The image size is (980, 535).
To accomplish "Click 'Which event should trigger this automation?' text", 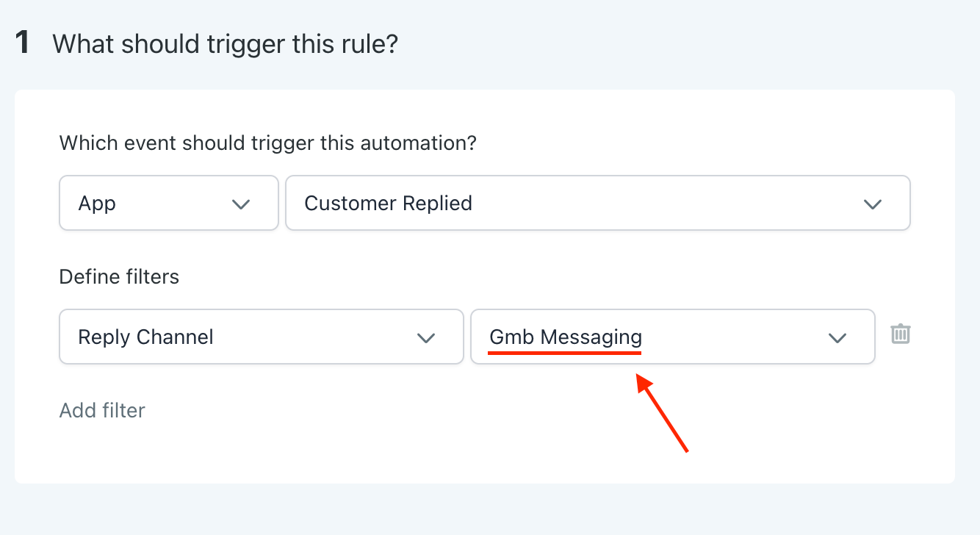I will coord(267,142).
